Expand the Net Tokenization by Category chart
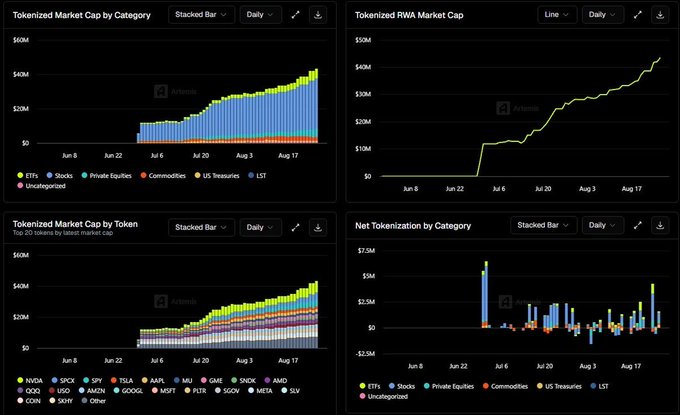 coord(638,225)
